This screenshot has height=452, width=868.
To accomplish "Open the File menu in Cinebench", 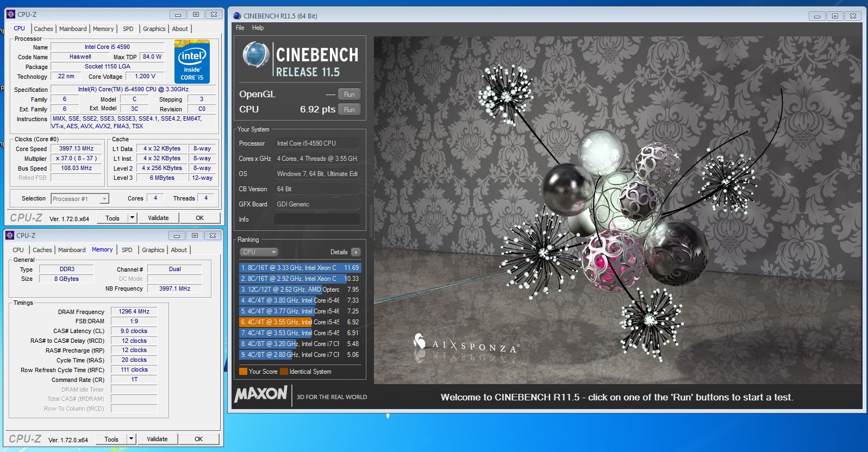I will pos(240,28).
